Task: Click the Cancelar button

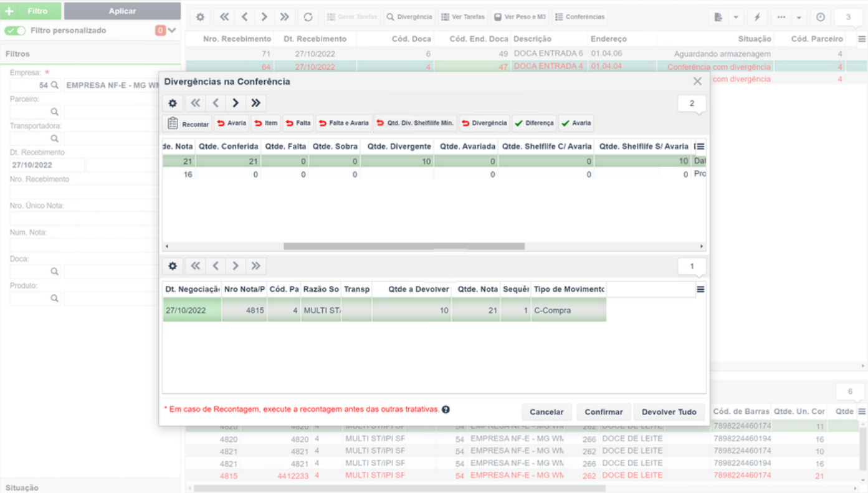Action: pos(546,412)
